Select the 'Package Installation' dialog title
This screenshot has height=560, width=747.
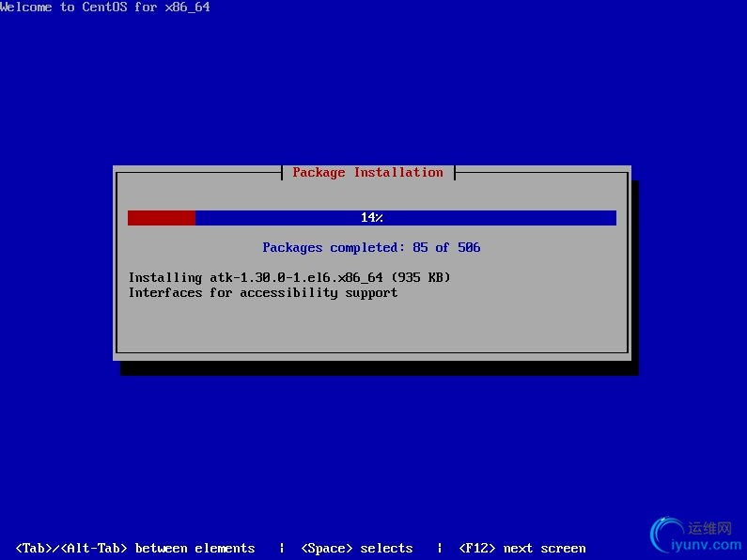click(367, 172)
